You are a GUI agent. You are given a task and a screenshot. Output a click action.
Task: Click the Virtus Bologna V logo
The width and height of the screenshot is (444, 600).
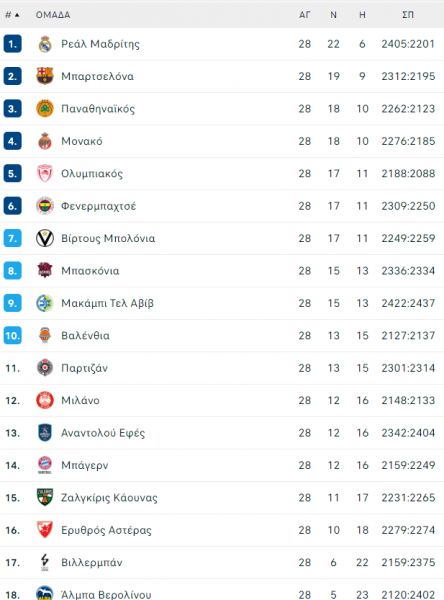(x=45, y=238)
